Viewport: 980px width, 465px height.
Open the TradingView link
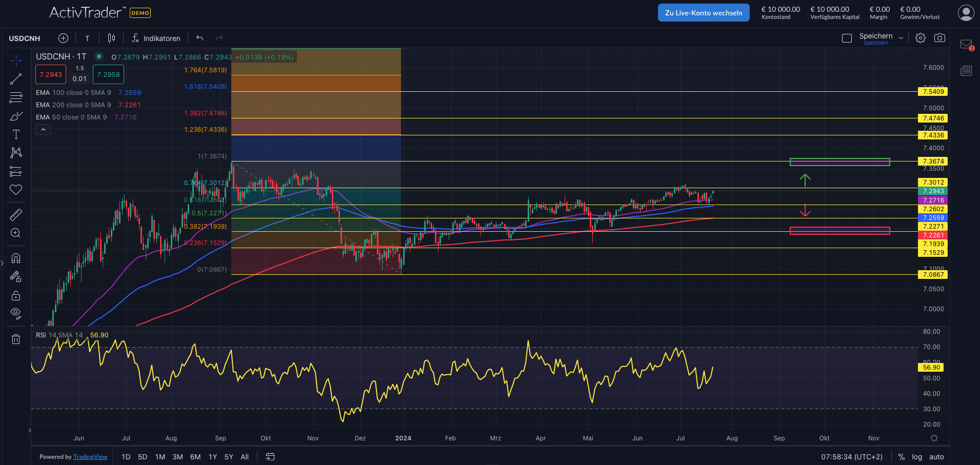pyautogui.click(x=90, y=456)
